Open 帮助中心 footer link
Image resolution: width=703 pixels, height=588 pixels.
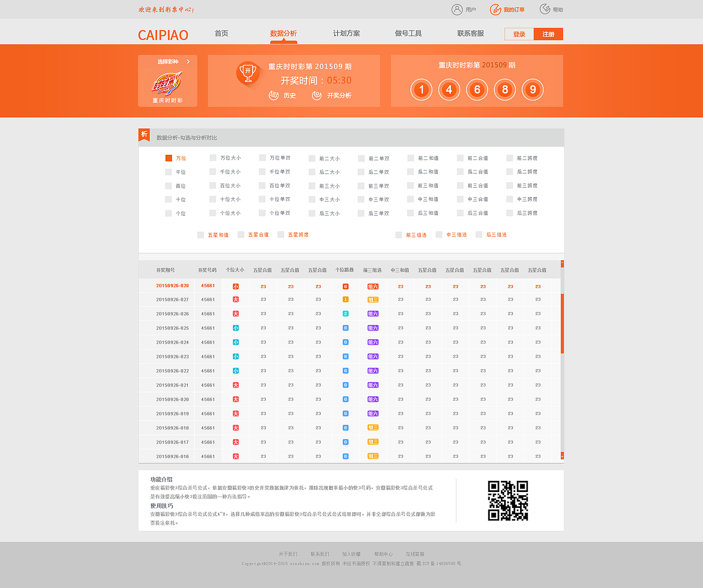[383, 555]
